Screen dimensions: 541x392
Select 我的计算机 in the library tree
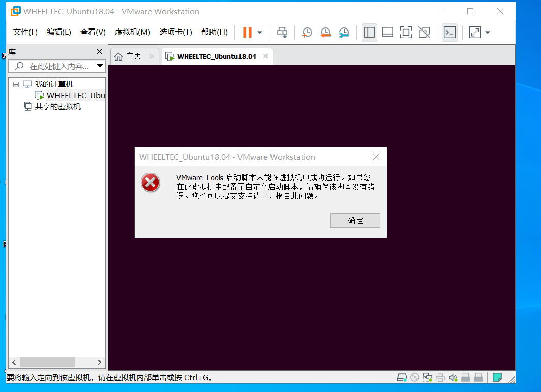pos(54,84)
